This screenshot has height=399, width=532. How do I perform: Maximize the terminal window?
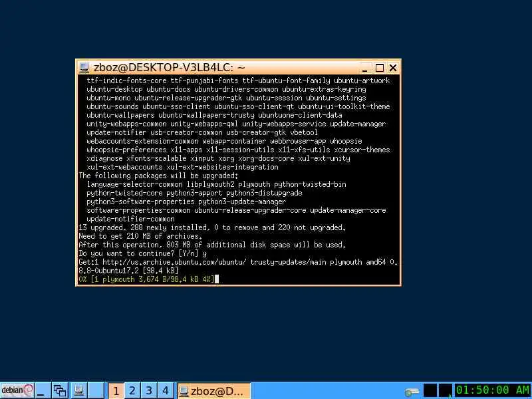point(379,68)
